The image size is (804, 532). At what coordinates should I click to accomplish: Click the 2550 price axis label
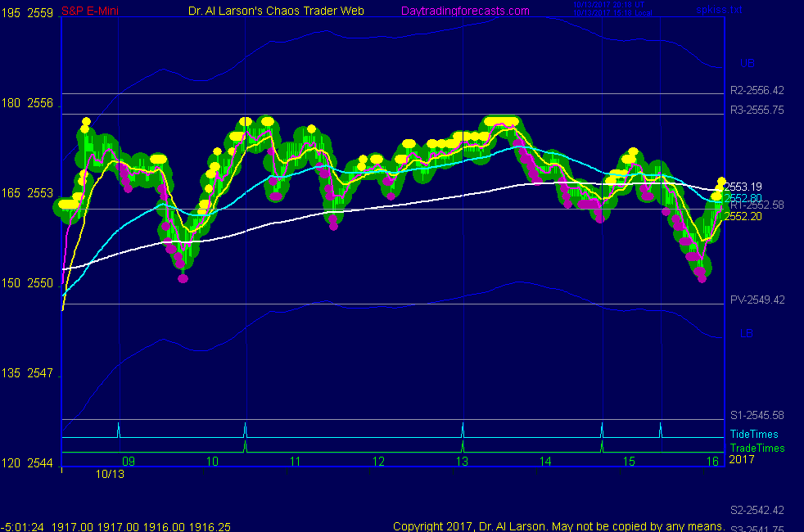(40, 283)
